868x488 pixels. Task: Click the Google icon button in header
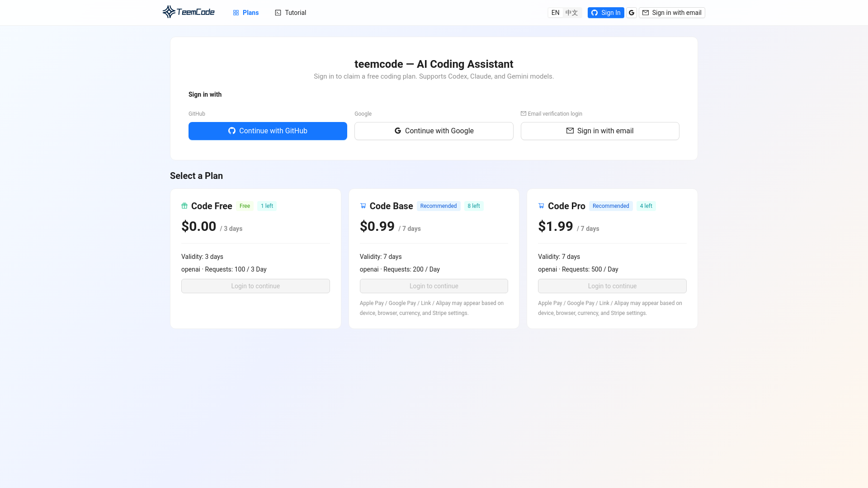click(632, 13)
